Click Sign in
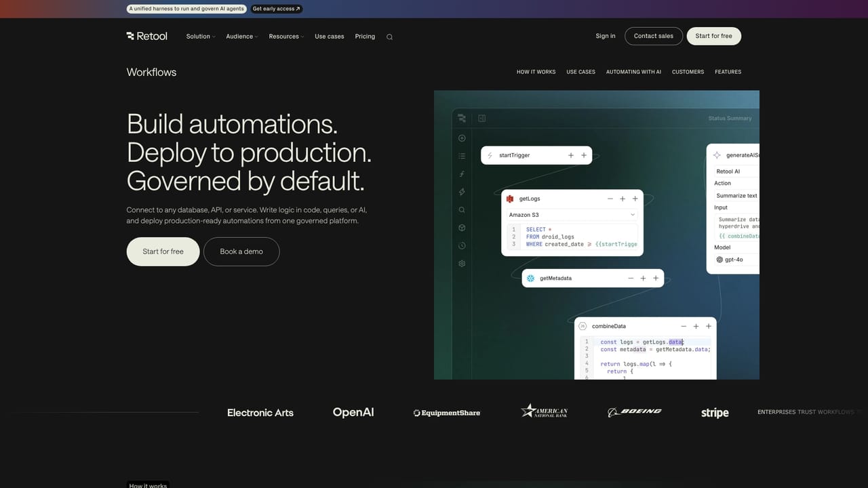 point(606,36)
